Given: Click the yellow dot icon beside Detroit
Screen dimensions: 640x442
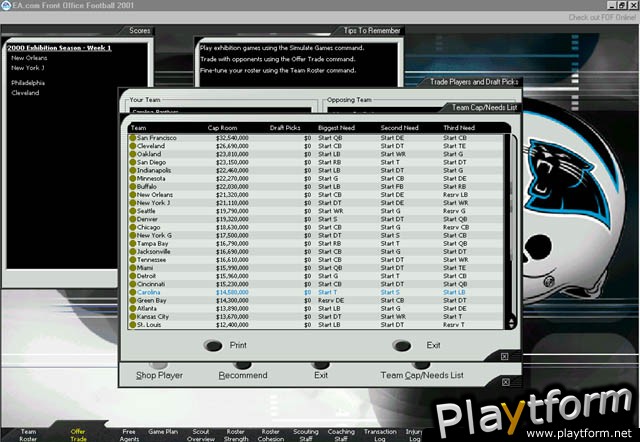Looking at the screenshot, I should coord(132,276).
